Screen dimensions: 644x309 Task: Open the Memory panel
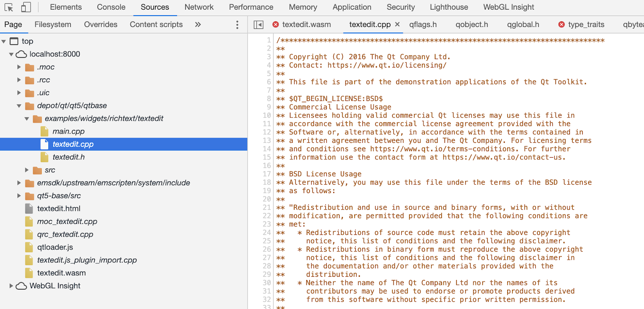(x=303, y=7)
